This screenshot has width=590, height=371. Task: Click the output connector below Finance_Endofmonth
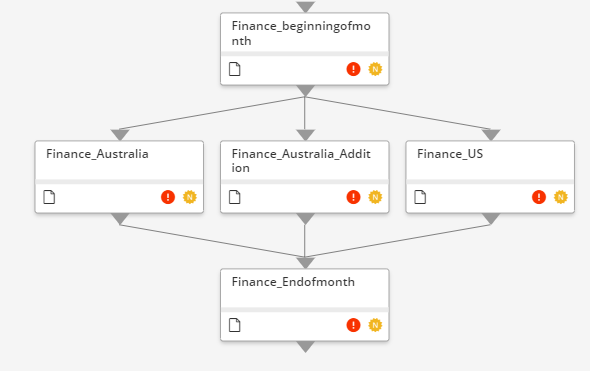(305, 347)
